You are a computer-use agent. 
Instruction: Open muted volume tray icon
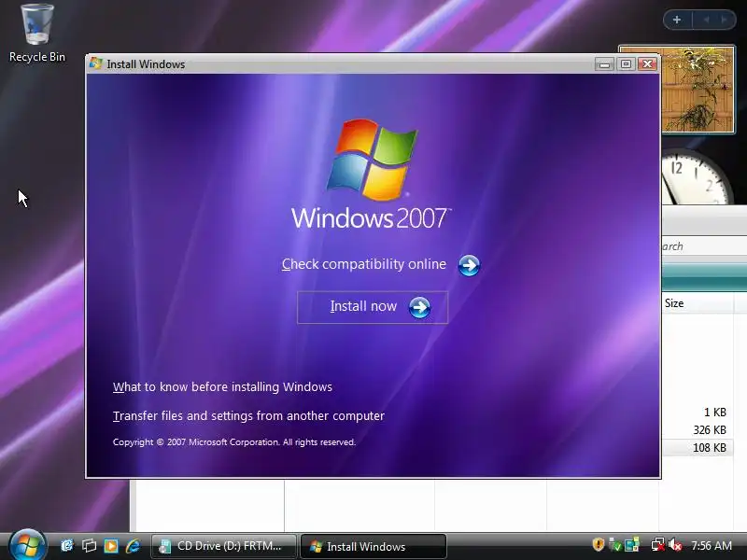click(674, 544)
